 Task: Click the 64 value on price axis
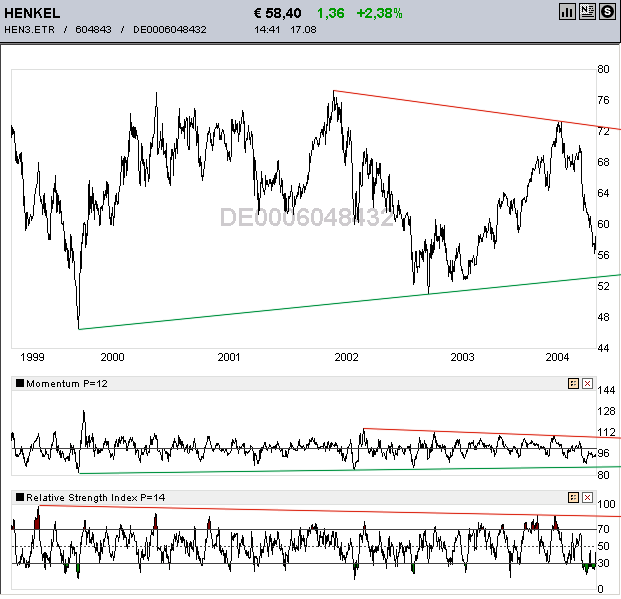(603, 193)
